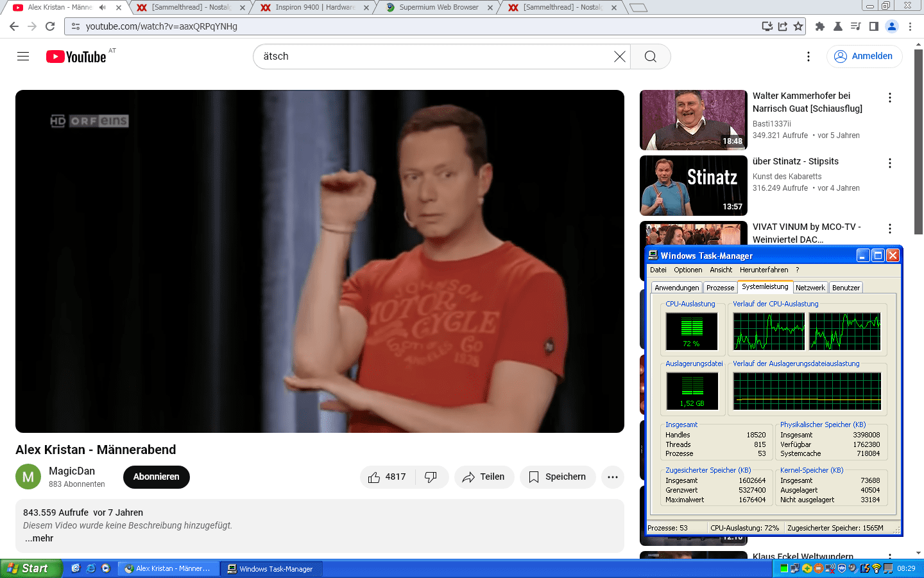Submit search with magnifier button
Image resolution: width=924 pixels, height=578 pixels.
(x=651, y=57)
